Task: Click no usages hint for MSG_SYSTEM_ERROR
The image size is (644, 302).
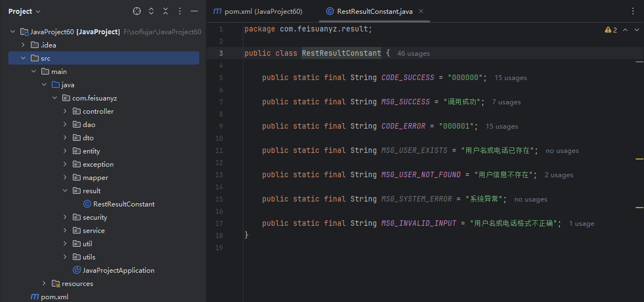Action: (531, 199)
